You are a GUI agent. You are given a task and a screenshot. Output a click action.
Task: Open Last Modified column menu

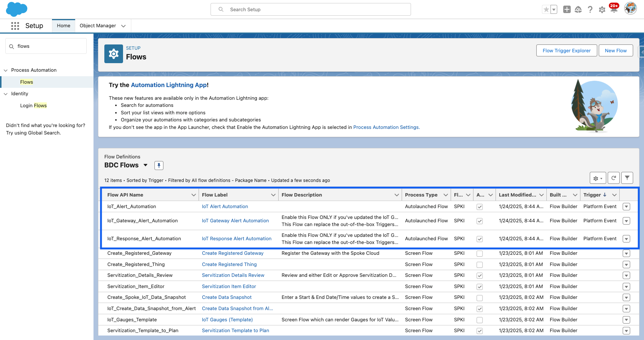point(542,195)
